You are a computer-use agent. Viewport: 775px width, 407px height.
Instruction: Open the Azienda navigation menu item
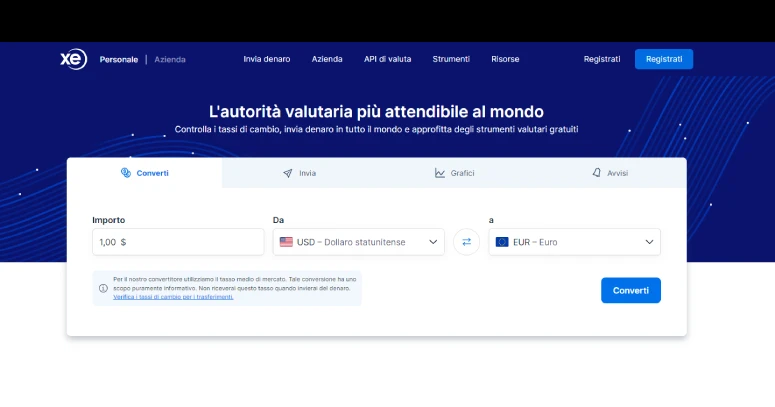pyautogui.click(x=327, y=59)
